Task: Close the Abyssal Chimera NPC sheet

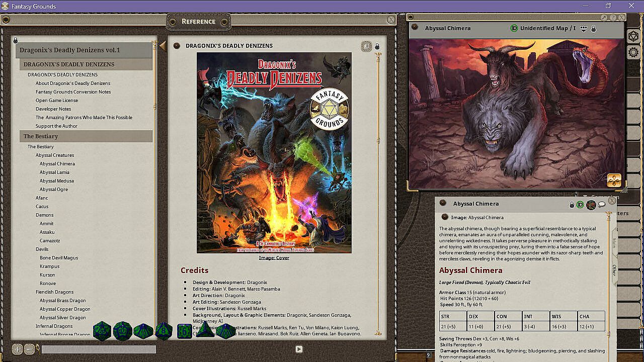Action: click(x=612, y=201)
